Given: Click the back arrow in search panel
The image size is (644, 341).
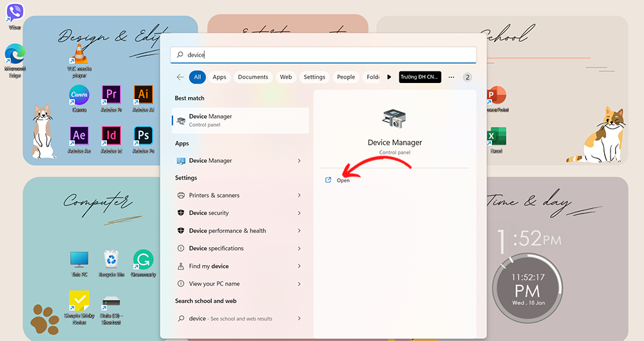Looking at the screenshot, I should tap(180, 77).
